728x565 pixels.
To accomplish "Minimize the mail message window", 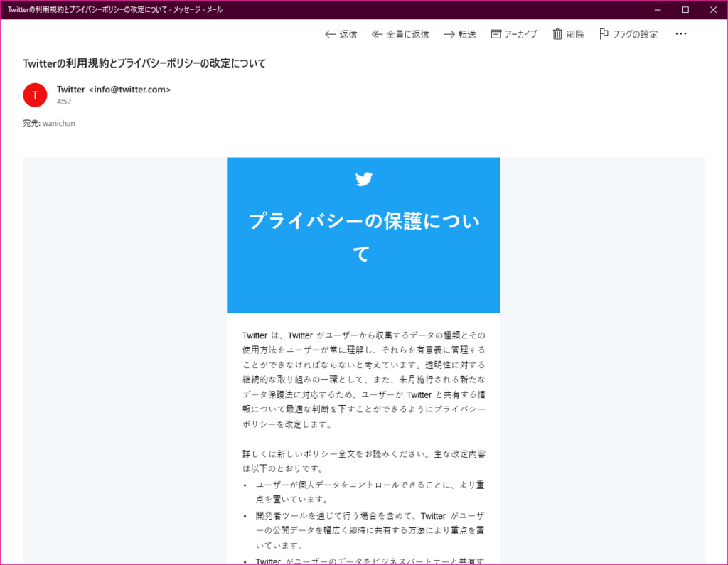I will click(658, 10).
